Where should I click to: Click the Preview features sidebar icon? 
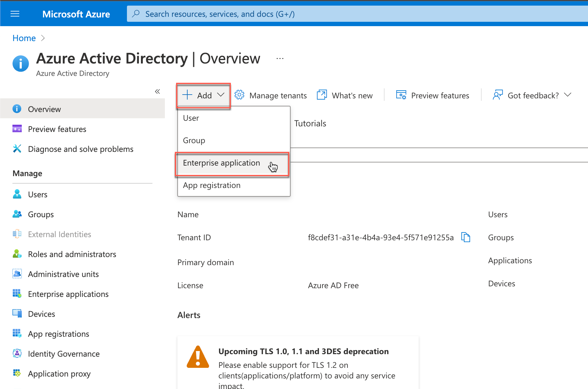pyautogui.click(x=17, y=129)
